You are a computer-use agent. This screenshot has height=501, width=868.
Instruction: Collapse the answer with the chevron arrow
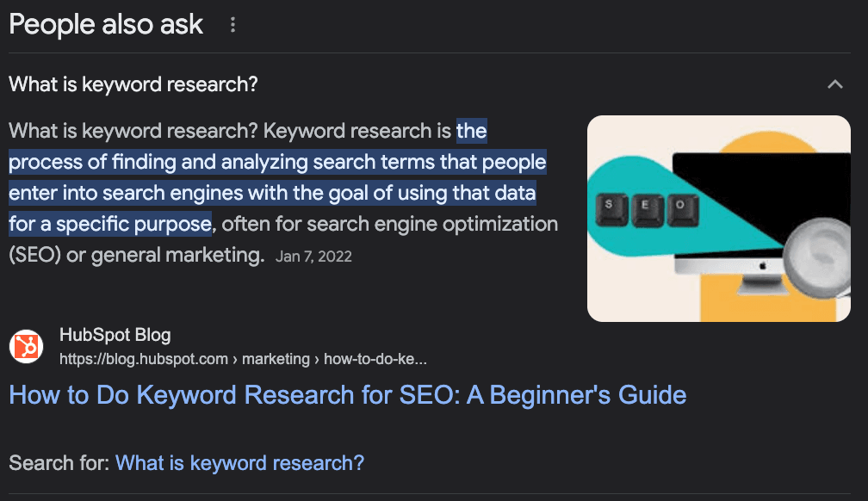tap(834, 84)
